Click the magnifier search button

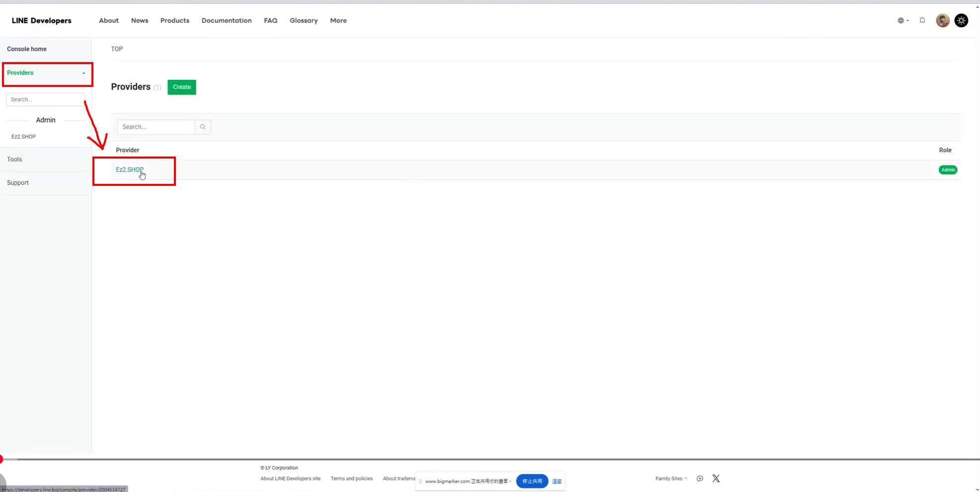point(203,127)
